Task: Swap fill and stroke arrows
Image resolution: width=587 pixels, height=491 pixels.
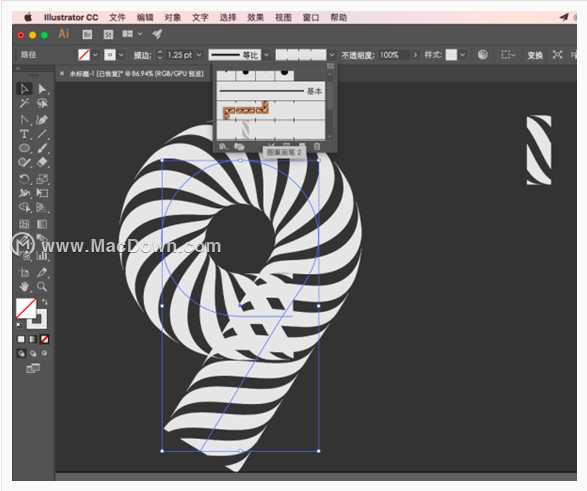Action: coord(45,302)
